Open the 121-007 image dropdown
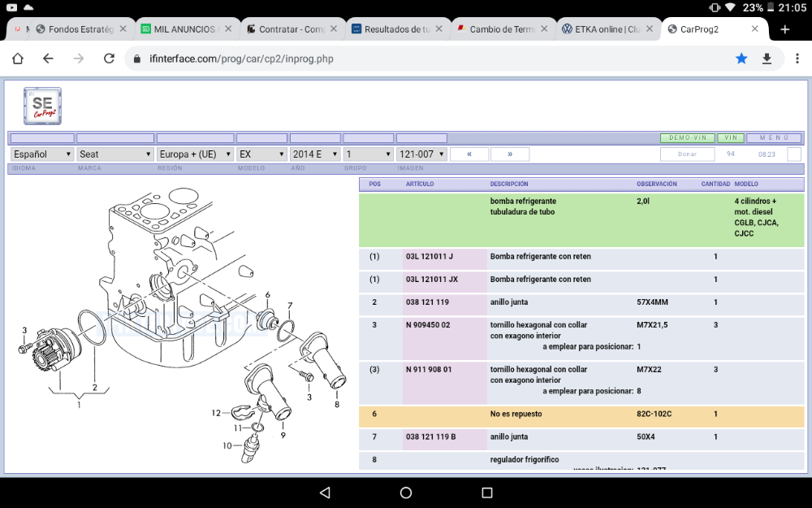 click(421, 154)
